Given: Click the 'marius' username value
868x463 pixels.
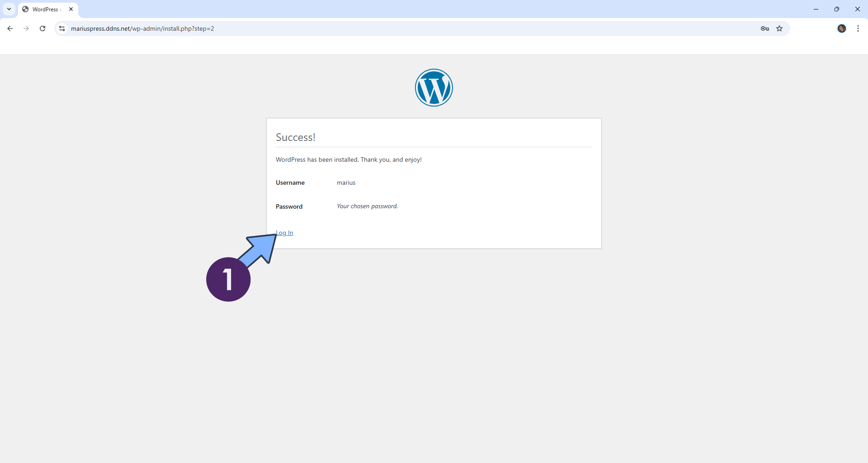Looking at the screenshot, I should [x=346, y=183].
